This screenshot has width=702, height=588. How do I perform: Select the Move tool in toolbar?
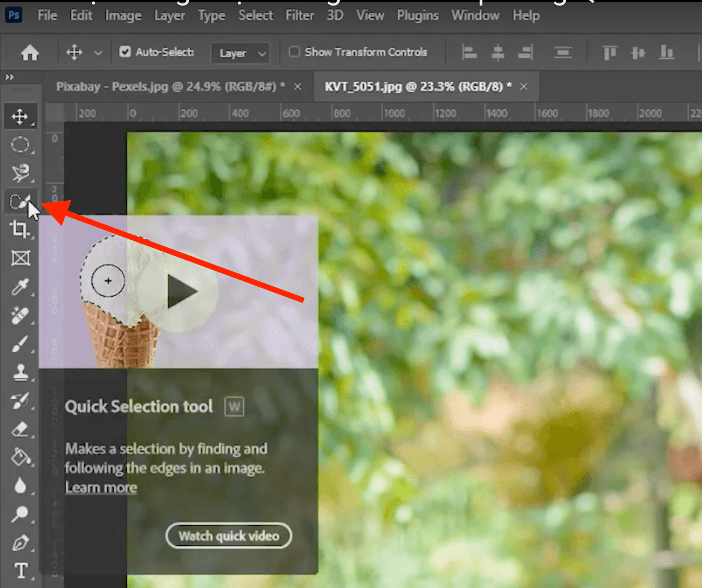pyautogui.click(x=20, y=116)
